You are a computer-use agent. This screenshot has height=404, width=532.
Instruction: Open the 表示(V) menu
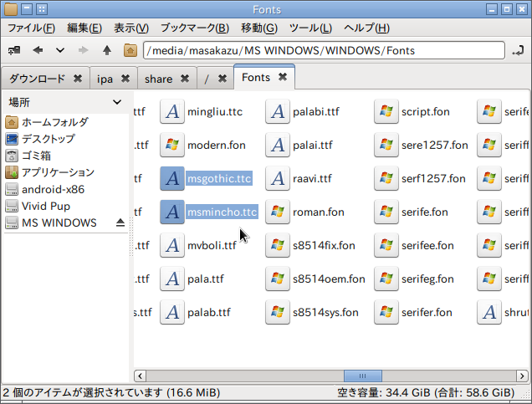coord(131,28)
